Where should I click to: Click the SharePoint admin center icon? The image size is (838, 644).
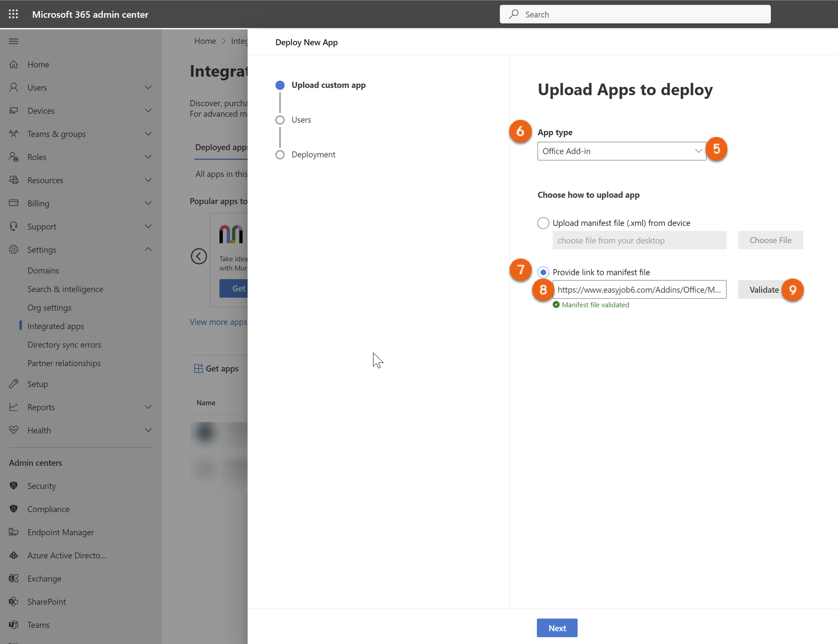pos(13,601)
